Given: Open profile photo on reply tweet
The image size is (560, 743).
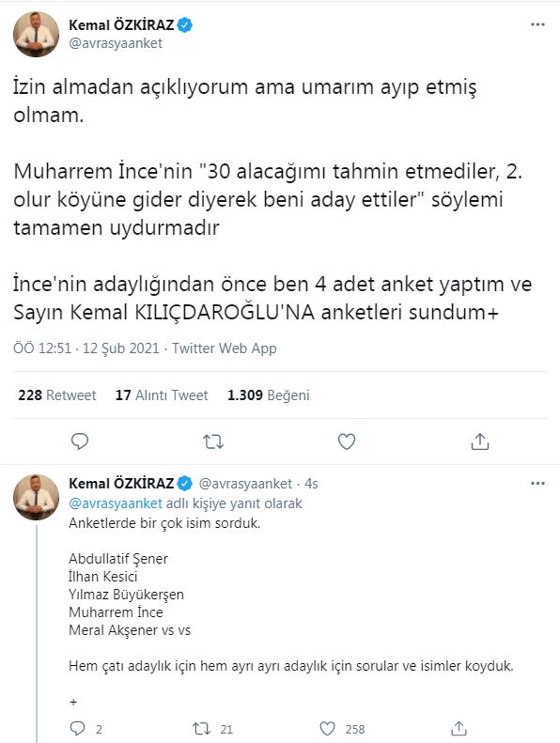Looking at the screenshot, I should (36, 497).
